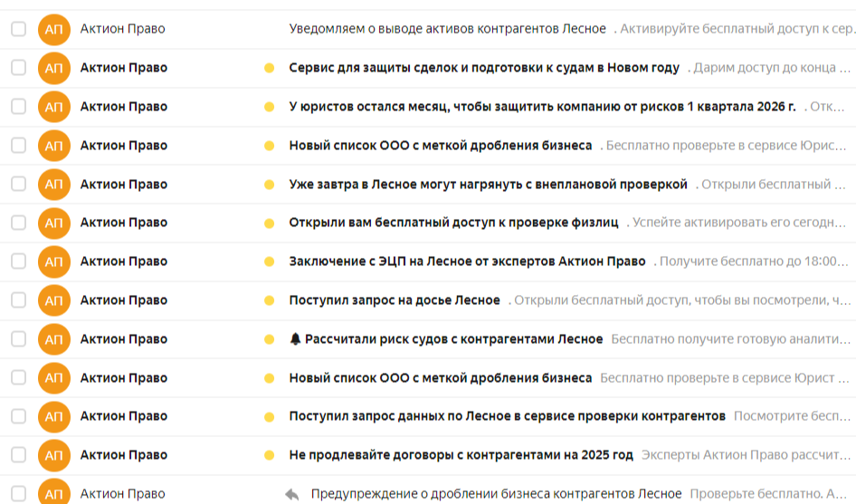Mark 'Уже завтра в Лесное' read via the yellow dot

[269, 185]
